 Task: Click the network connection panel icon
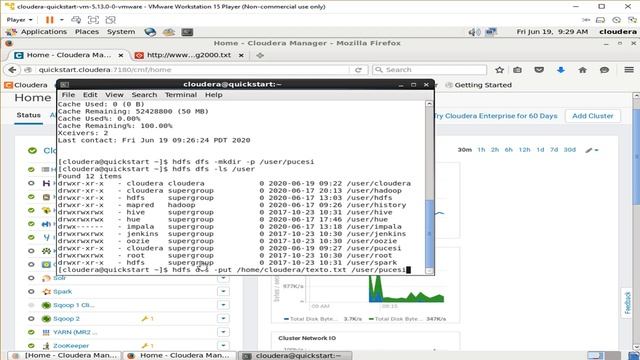pos(491,32)
